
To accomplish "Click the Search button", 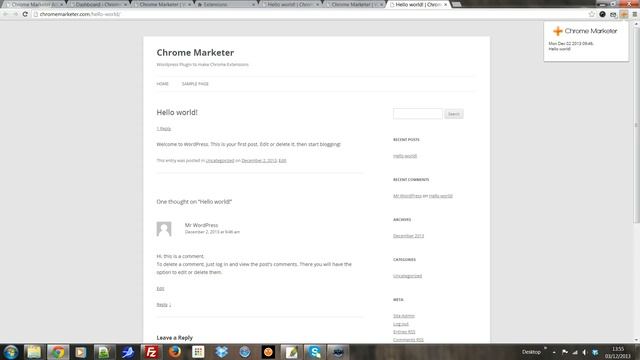I will click(x=454, y=114).
